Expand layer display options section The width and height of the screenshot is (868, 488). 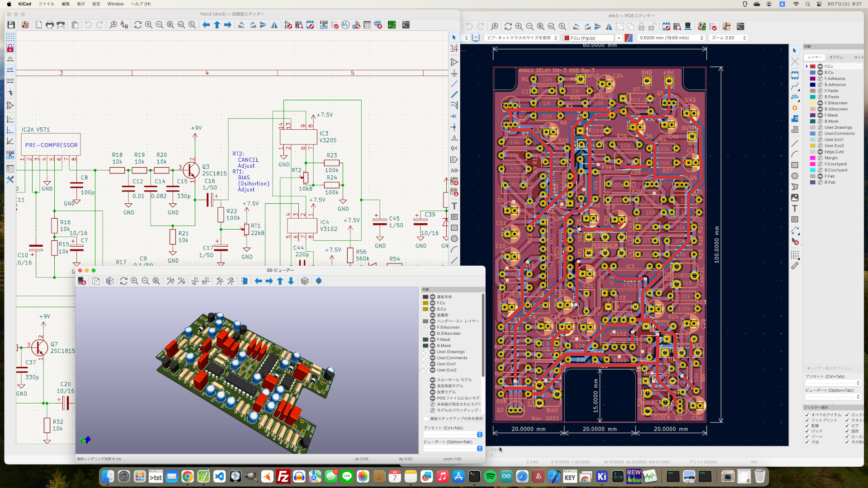tap(830, 368)
